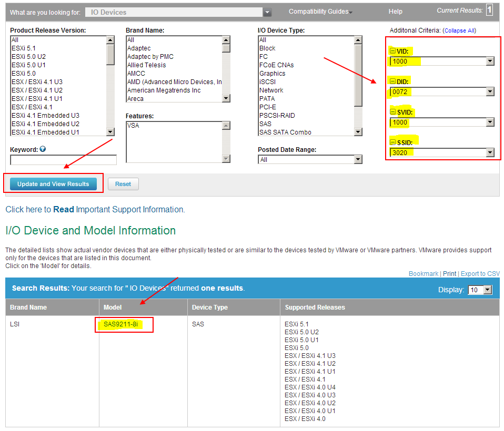The width and height of the screenshot is (504, 431).
Task: Open the SAS9211-8i model details
Action: pos(120,324)
